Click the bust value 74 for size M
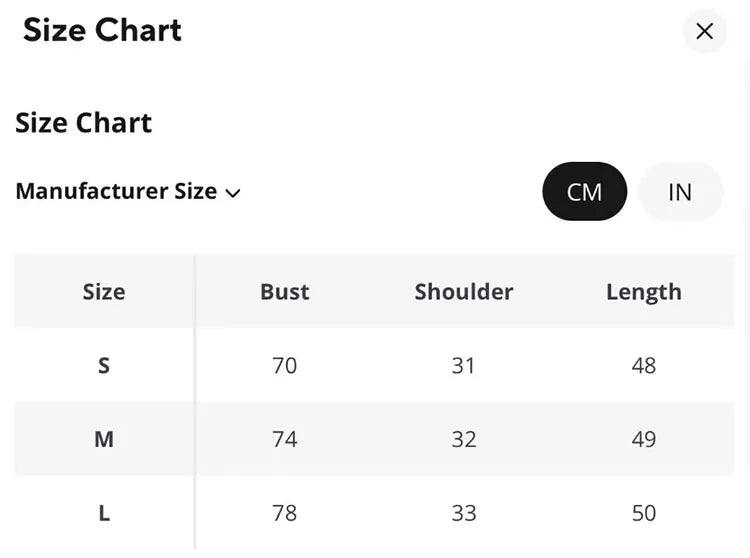750x558 pixels. (285, 439)
